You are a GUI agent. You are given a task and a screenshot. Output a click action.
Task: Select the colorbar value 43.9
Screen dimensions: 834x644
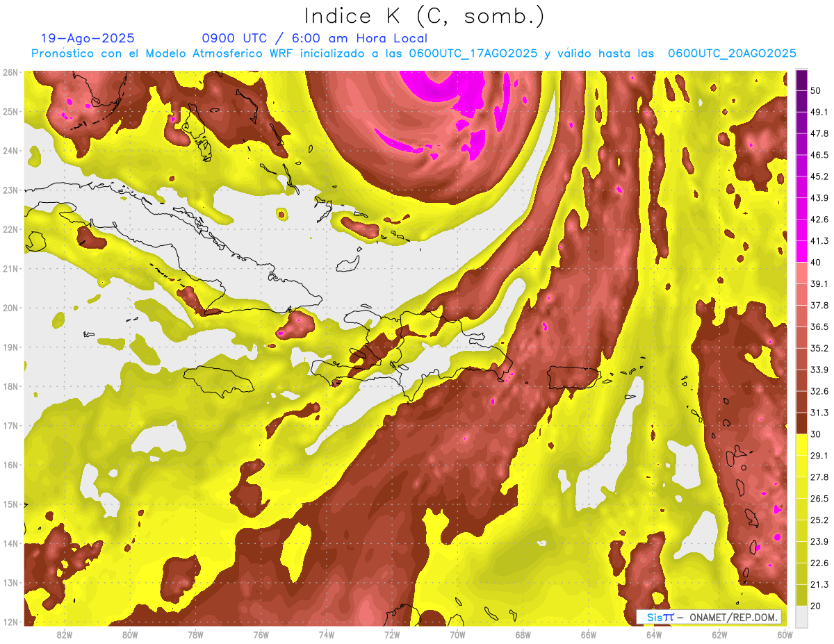point(819,198)
